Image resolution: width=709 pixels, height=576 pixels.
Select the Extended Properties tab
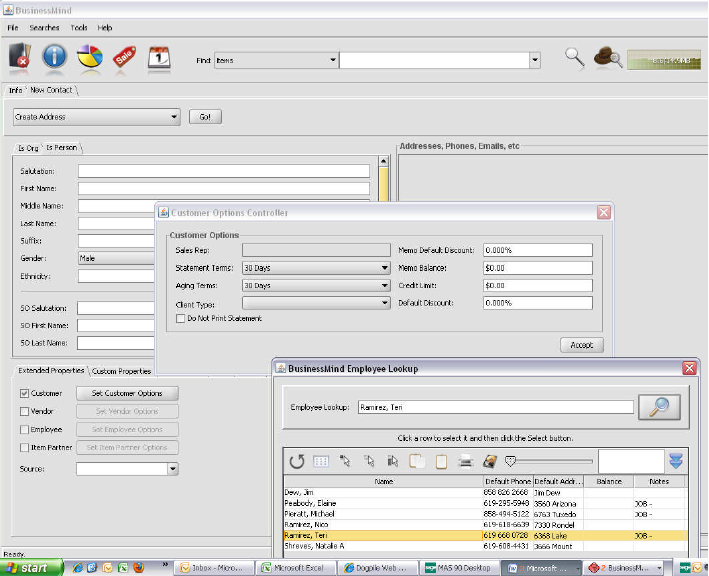pyautogui.click(x=51, y=370)
